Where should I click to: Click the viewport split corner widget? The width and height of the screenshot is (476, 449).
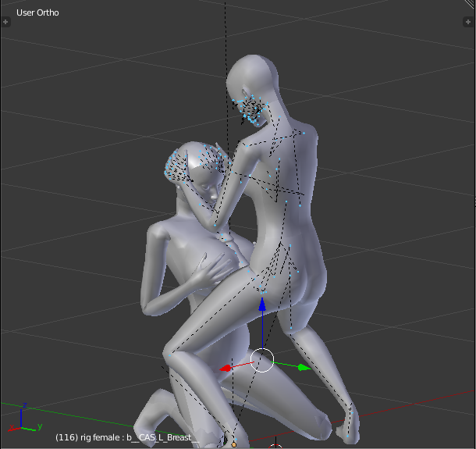pos(471,4)
